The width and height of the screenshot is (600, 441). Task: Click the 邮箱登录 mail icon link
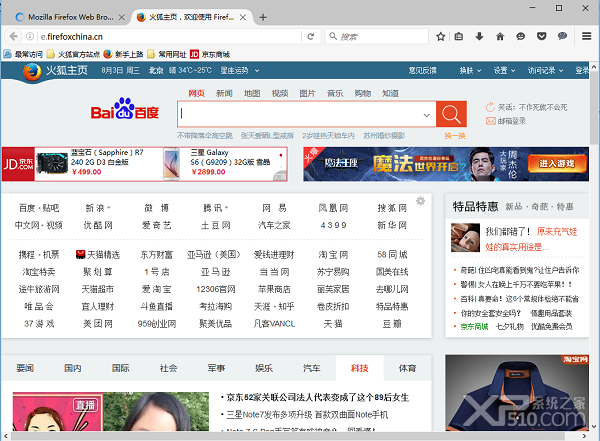(491, 121)
